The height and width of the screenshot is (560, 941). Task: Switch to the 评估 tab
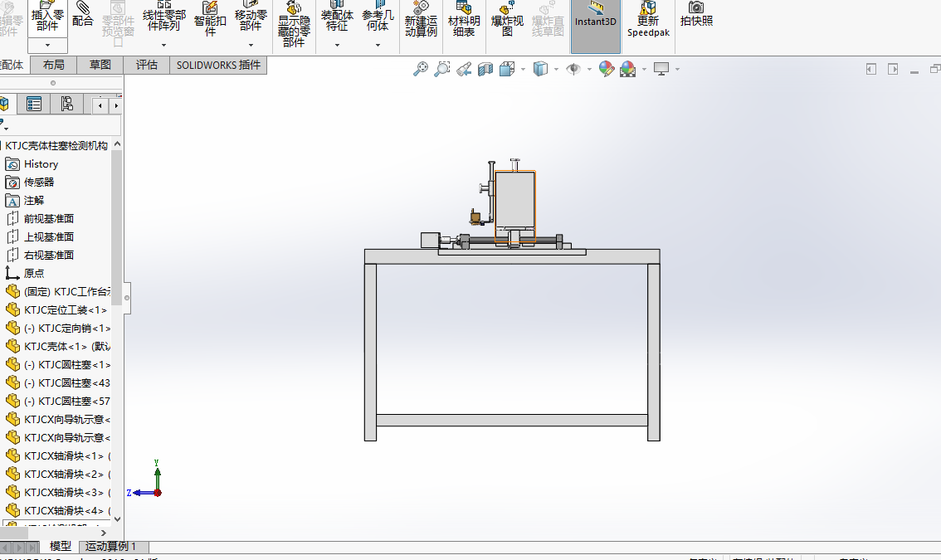point(146,65)
